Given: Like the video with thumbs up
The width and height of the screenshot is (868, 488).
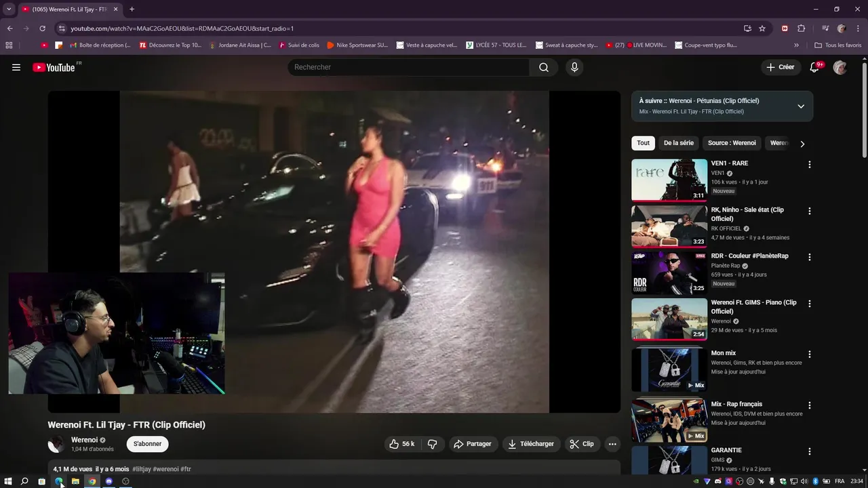Looking at the screenshot, I should 401,444.
